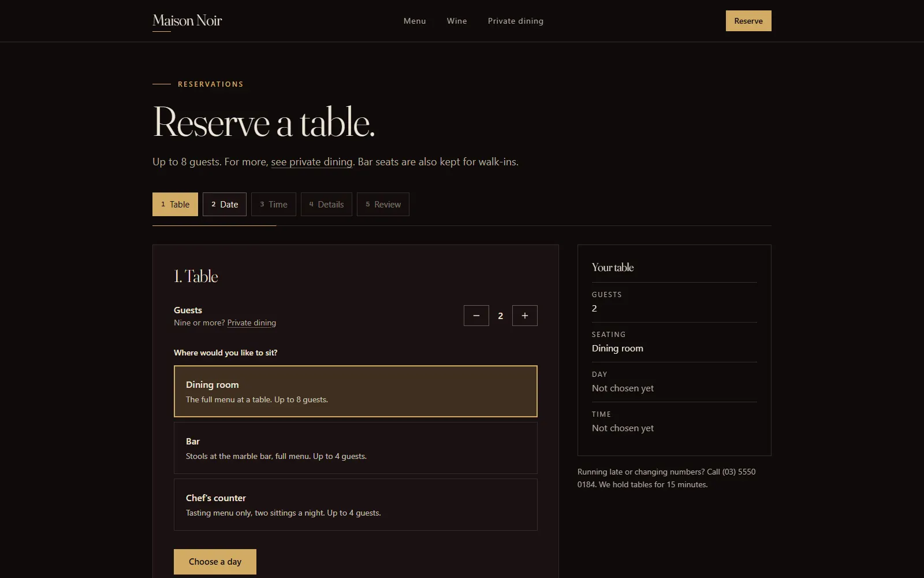
Task: Select the Dining room seating option
Action: click(356, 391)
